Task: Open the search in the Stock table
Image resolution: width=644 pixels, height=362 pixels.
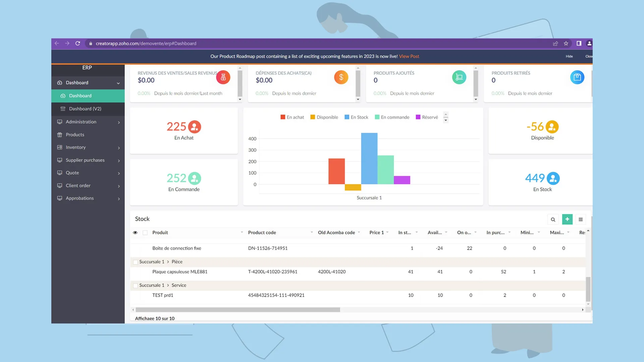Action: pyautogui.click(x=553, y=219)
